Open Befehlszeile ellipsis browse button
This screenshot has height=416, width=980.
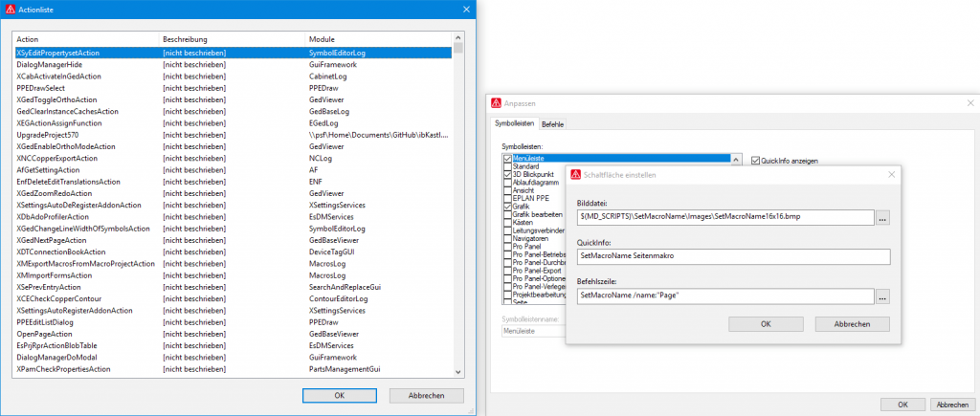click(882, 296)
